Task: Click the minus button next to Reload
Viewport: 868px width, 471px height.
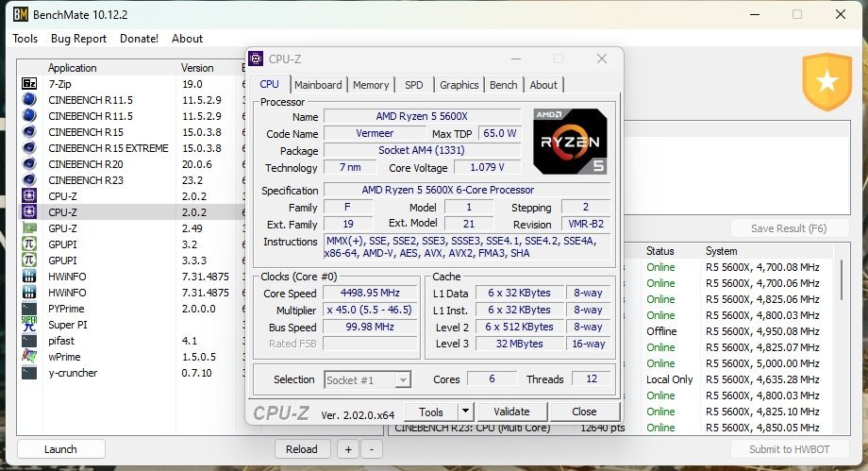Action: click(x=372, y=449)
